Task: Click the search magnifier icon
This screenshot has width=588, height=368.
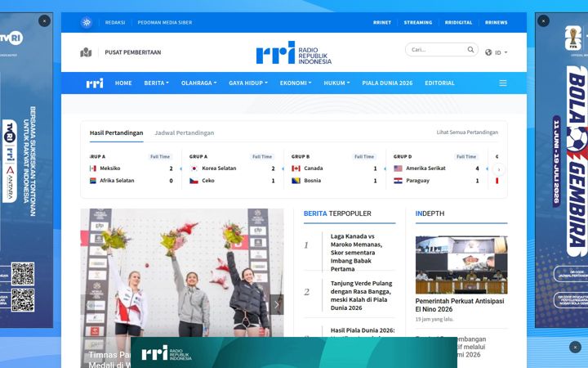Action: click(x=470, y=50)
